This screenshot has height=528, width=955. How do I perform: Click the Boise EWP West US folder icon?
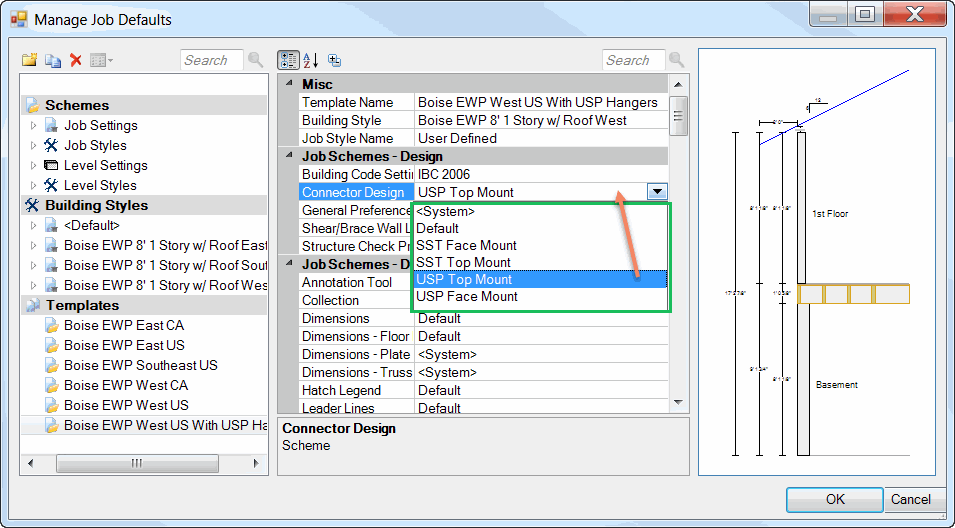[52, 406]
